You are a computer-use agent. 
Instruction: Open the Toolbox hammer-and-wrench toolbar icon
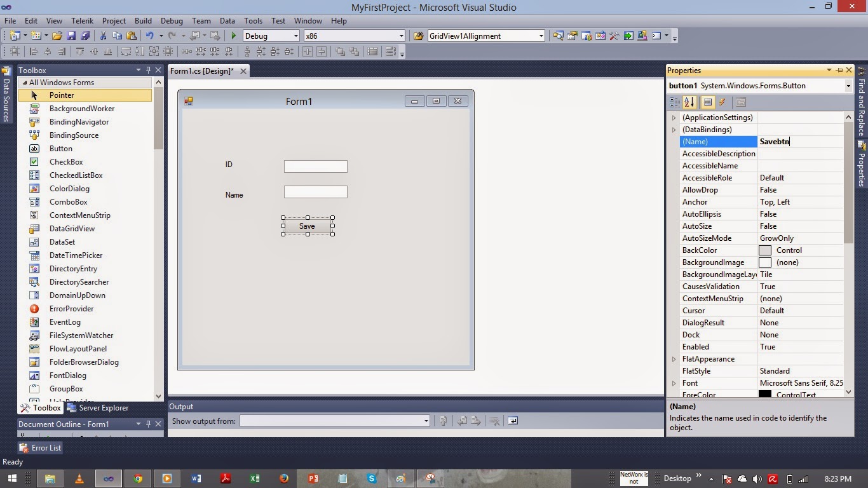[614, 36]
